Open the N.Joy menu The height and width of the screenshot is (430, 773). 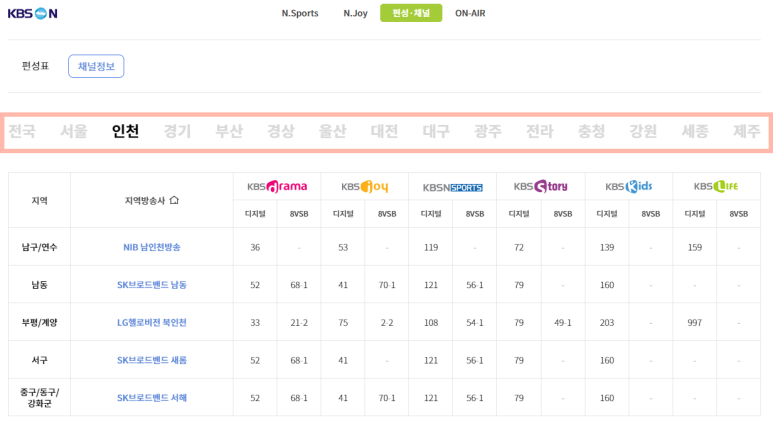click(x=355, y=13)
